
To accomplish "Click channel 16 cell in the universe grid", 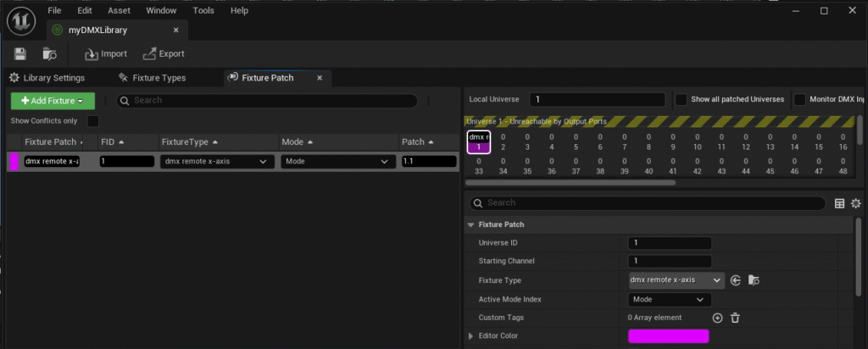I will 843,141.
